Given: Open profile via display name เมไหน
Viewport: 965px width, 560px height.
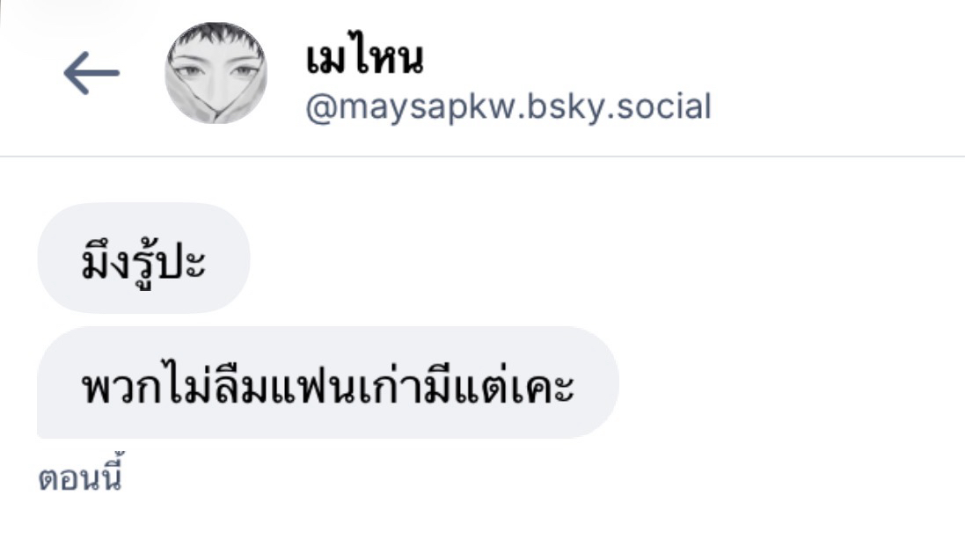Looking at the screenshot, I should click(365, 58).
